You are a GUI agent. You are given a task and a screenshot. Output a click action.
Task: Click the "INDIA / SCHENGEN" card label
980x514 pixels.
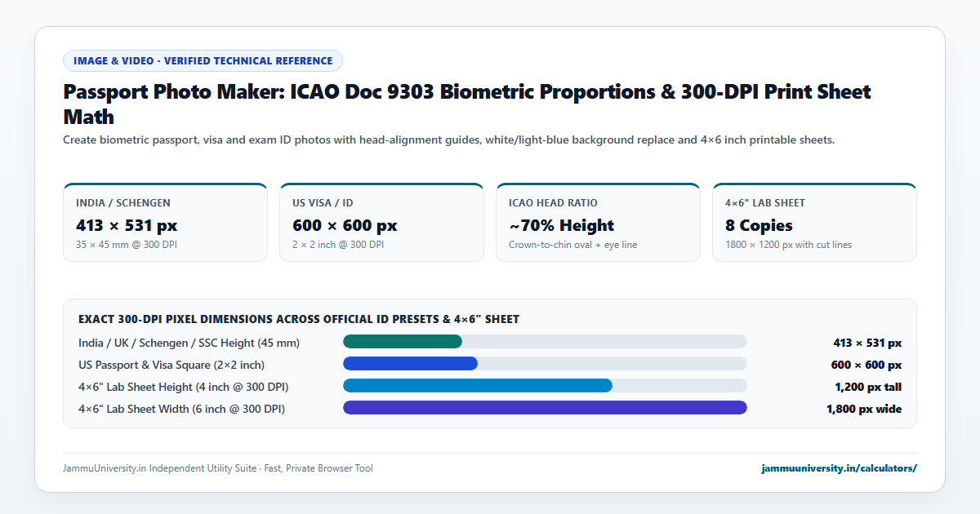point(123,203)
